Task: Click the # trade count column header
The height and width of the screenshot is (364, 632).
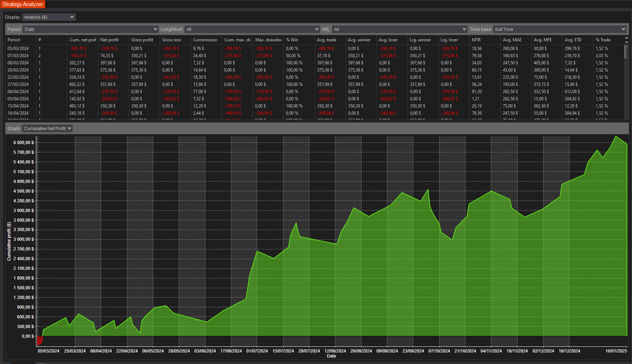Action: click(52, 40)
